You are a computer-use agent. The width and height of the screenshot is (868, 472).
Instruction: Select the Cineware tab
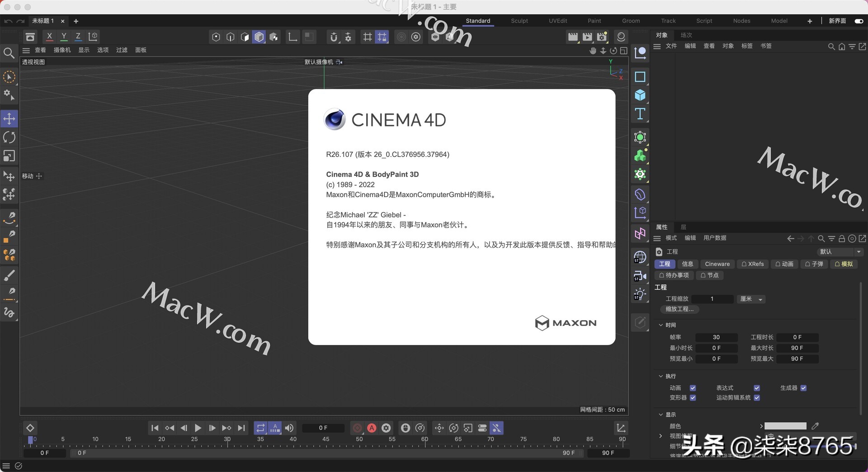(717, 264)
